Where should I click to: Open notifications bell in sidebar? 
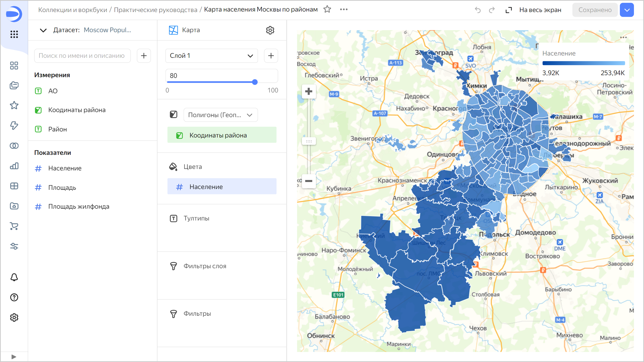click(x=14, y=277)
